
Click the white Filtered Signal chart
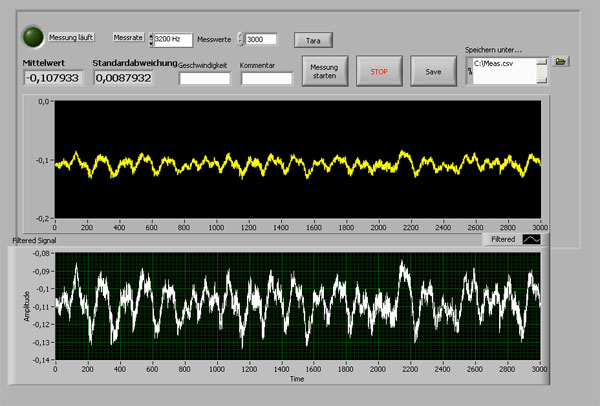(298, 308)
